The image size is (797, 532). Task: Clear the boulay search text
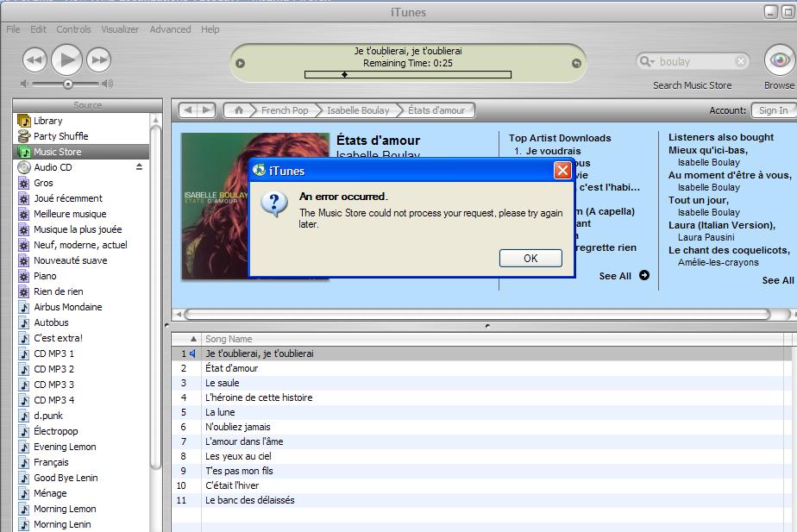point(741,61)
